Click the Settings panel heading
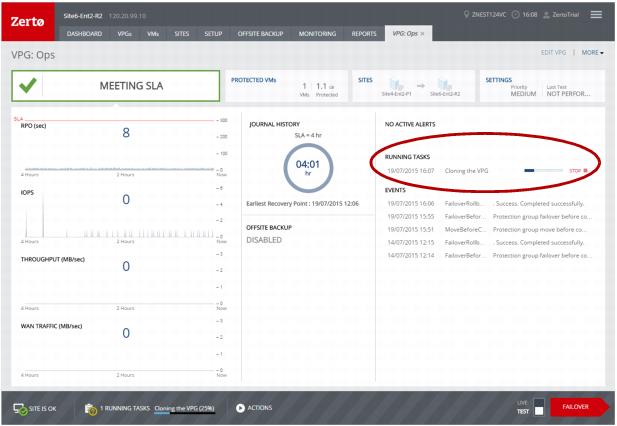 pos(499,80)
